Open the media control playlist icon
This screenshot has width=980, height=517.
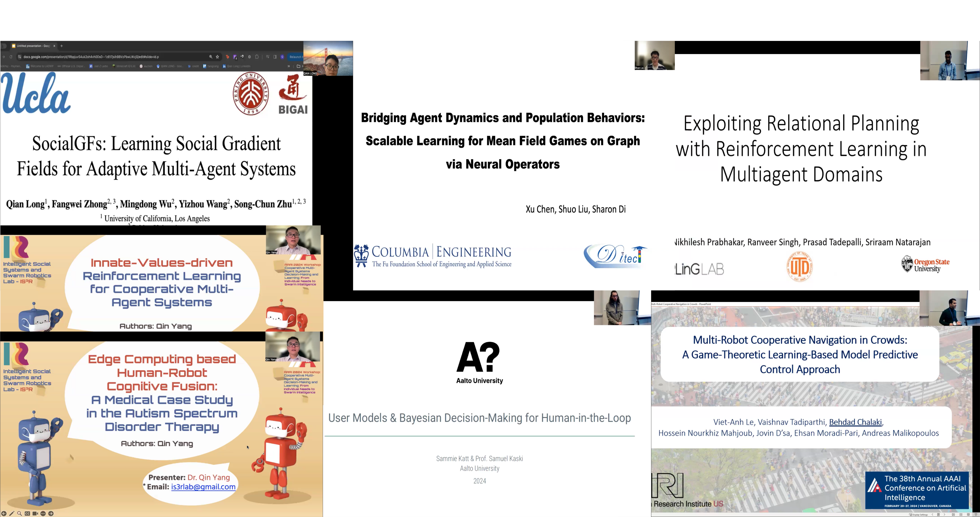pyautogui.click(x=268, y=57)
